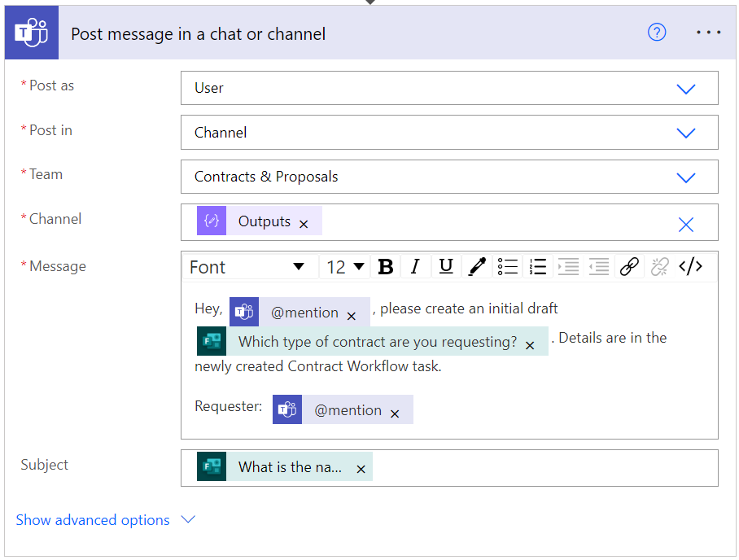Remove the hyperlink from selected text
Image resolution: width=739 pixels, height=560 pixels.
659,266
